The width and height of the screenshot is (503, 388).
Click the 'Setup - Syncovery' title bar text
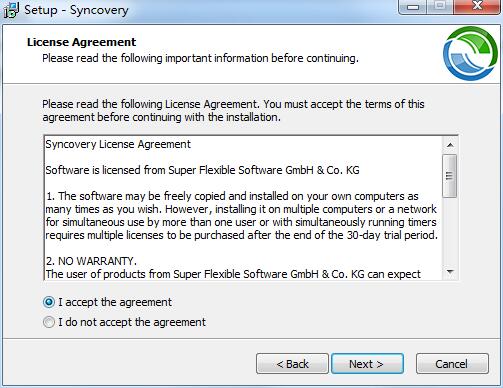click(76, 10)
